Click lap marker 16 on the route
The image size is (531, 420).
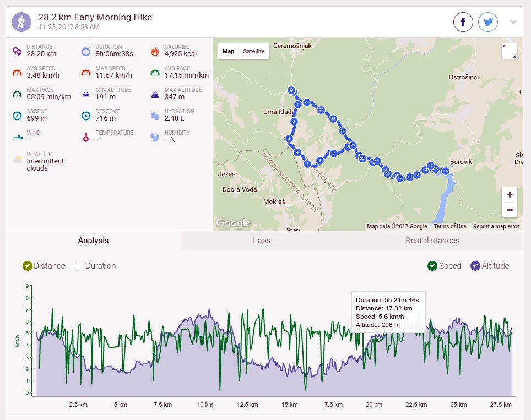click(446, 171)
